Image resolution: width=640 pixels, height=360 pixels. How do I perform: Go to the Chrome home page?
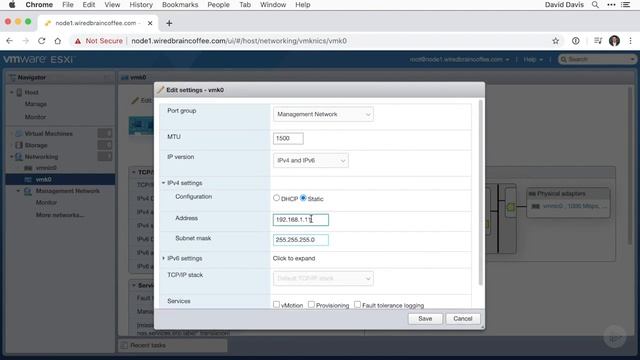coord(58,41)
